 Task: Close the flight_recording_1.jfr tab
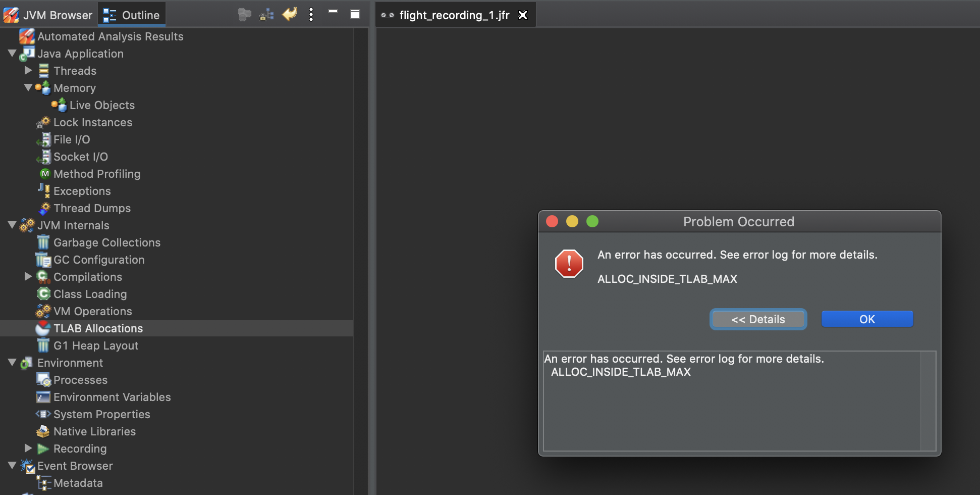(523, 15)
